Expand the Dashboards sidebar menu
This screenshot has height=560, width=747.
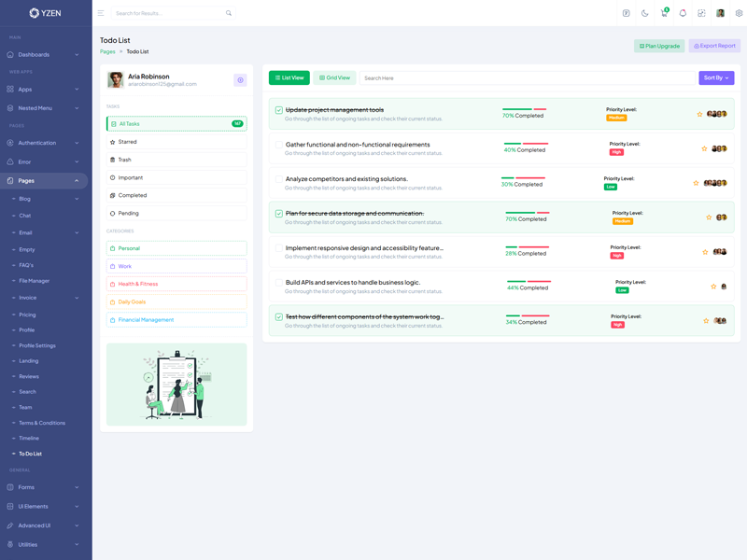click(x=44, y=55)
